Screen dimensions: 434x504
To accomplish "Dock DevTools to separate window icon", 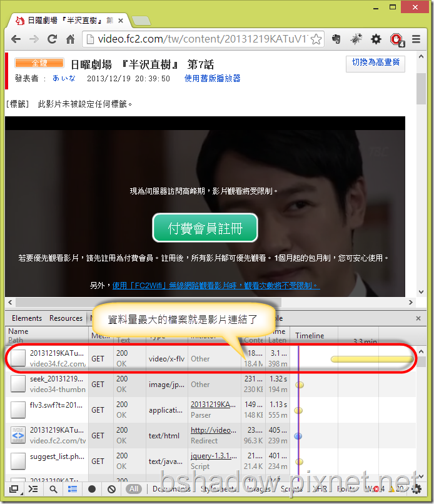I will 14,489.
